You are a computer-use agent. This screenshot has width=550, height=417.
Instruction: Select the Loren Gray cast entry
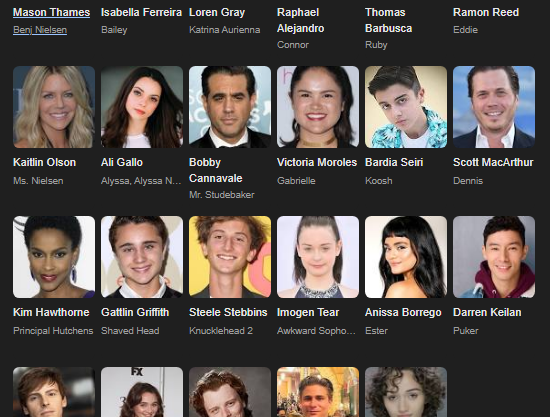pyautogui.click(x=217, y=12)
